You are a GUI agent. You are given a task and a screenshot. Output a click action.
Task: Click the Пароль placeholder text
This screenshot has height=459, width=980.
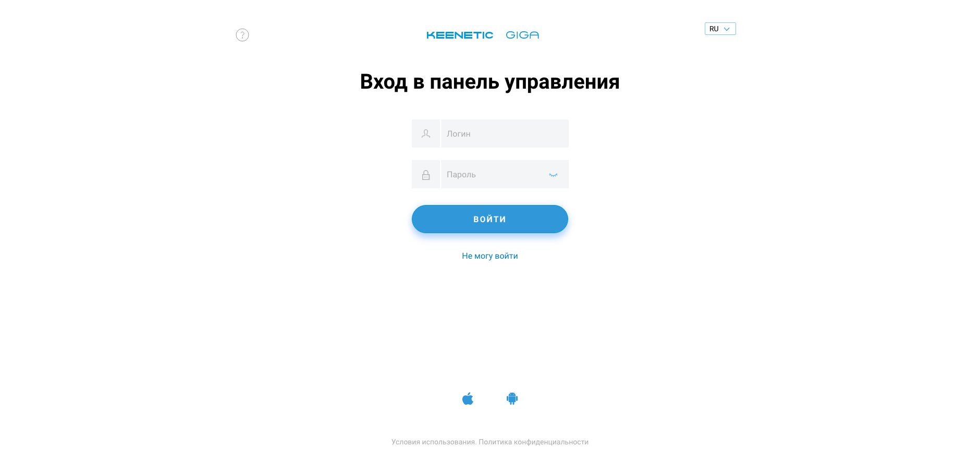click(461, 174)
